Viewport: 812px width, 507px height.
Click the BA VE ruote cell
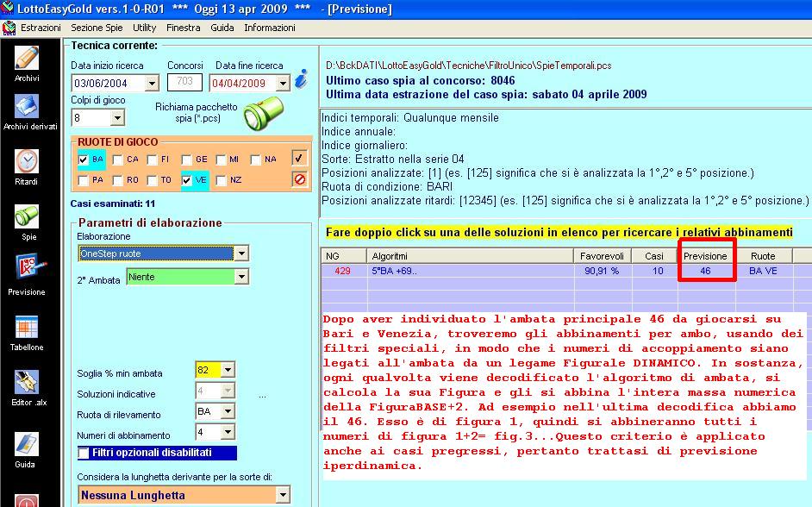click(x=764, y=271)
